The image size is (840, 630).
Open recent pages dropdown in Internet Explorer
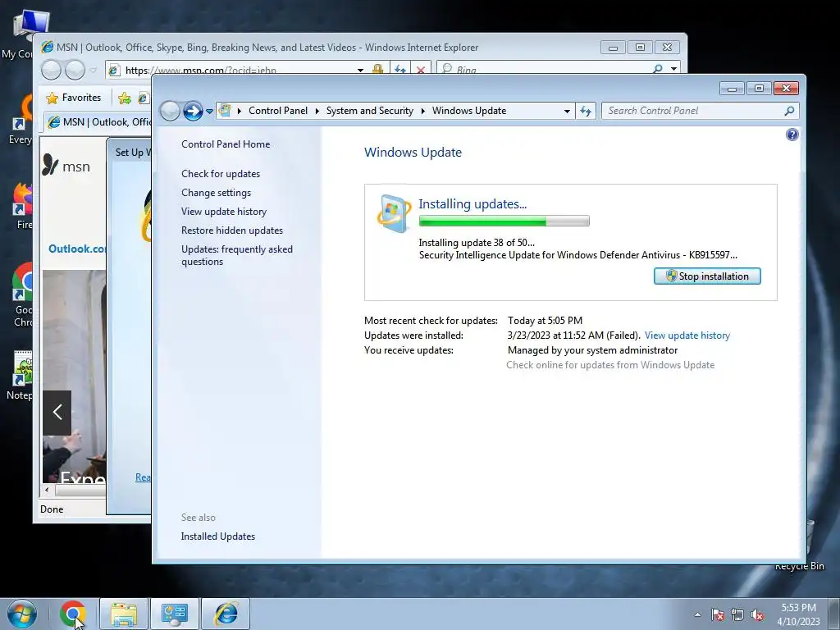click(94, 71)
